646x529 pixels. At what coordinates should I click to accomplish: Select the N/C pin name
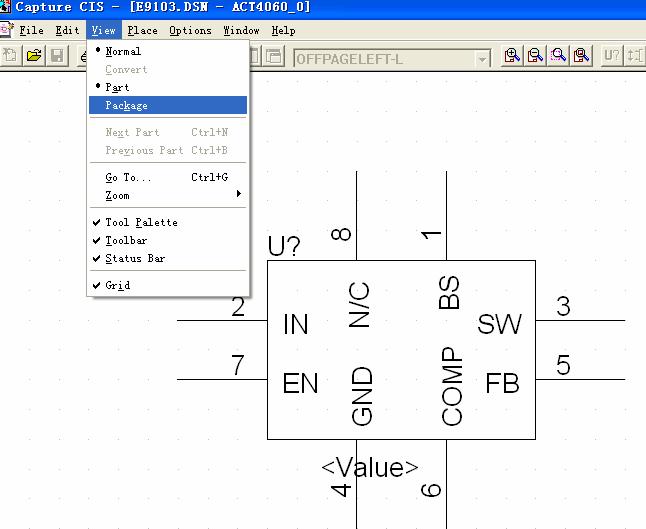point(360,305)
